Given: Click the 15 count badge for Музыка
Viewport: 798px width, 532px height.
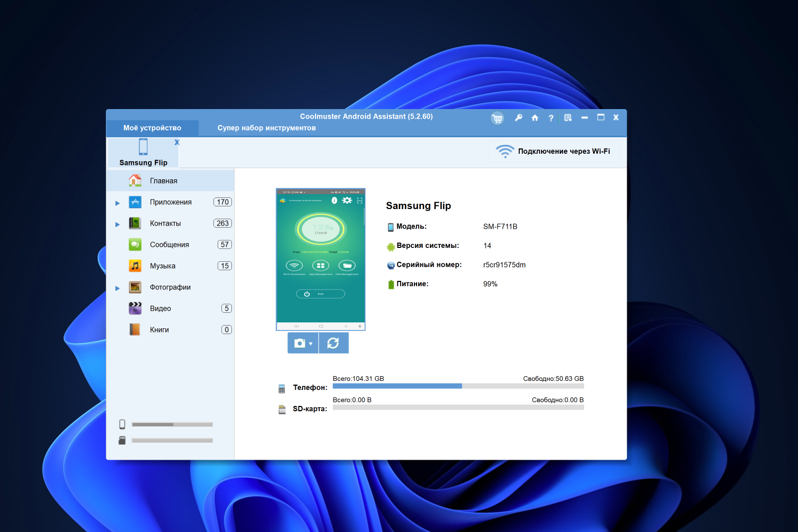Looking at the screenshot, I should coord(225,266).
